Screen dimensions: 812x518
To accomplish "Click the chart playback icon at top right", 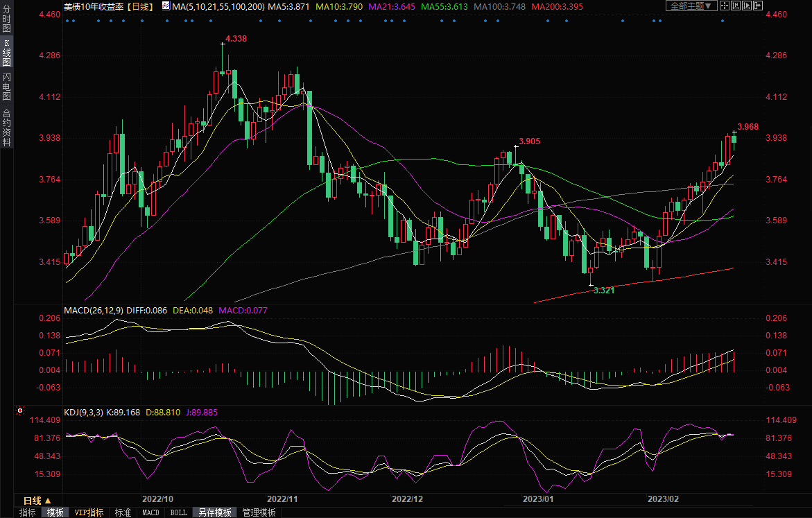I will point(748,6).
